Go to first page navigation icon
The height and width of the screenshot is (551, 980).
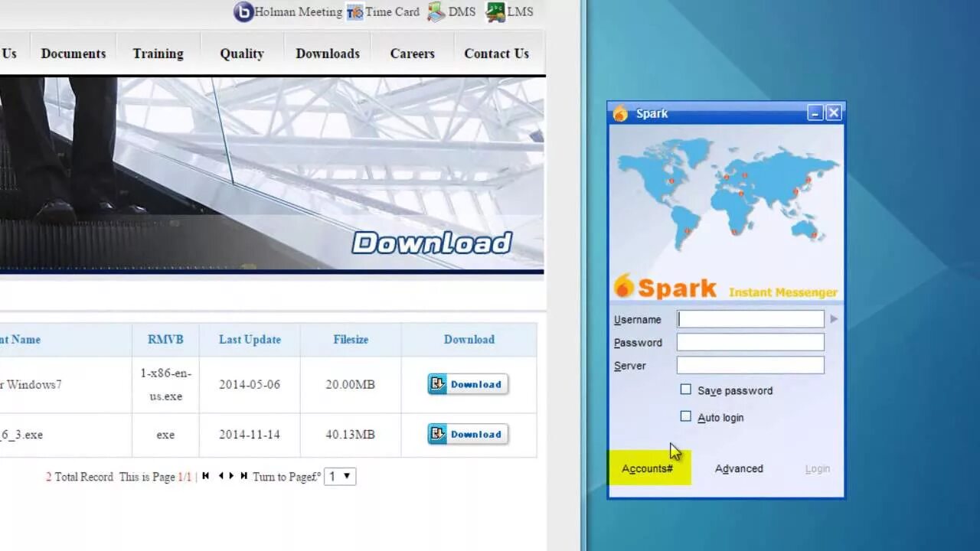pyautogui.click(x=205, y=476)
